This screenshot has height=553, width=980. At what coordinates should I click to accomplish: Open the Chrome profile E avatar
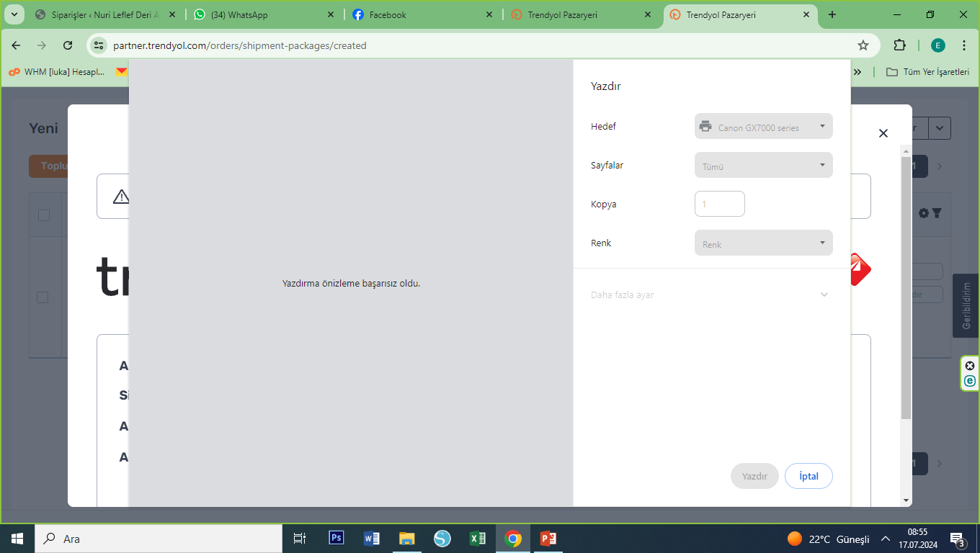click(937, 45)
